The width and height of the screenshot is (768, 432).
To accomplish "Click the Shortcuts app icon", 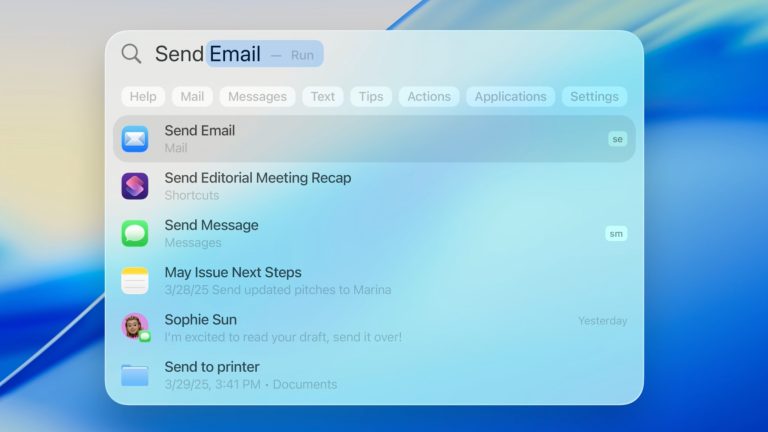I will click(135, 186).
